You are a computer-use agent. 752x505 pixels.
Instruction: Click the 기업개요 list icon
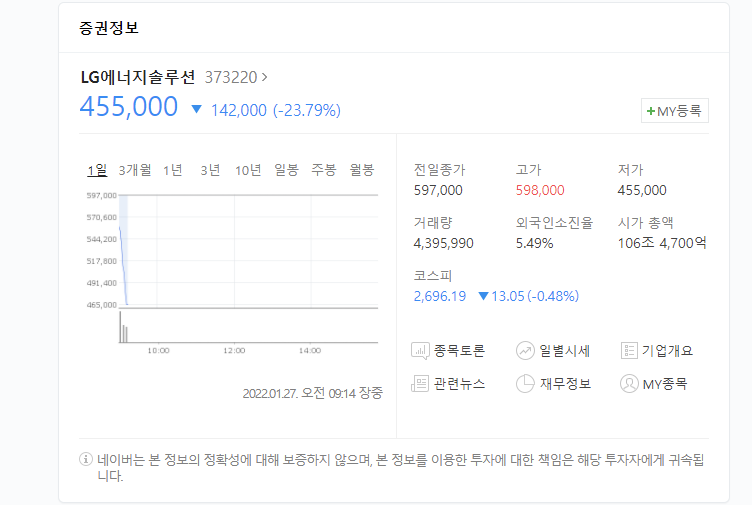(x=629, y=351)
